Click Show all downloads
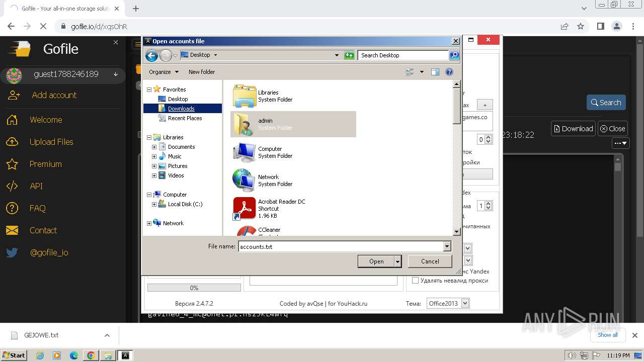Viewport: 644px width, 362px height. coord(607,335)
